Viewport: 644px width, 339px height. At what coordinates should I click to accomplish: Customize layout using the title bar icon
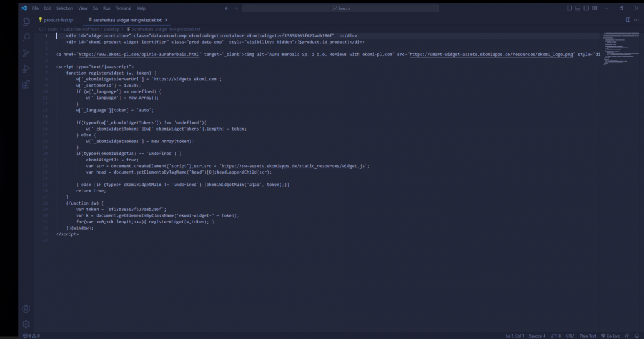pyautogui.click(x=594, y=8)
